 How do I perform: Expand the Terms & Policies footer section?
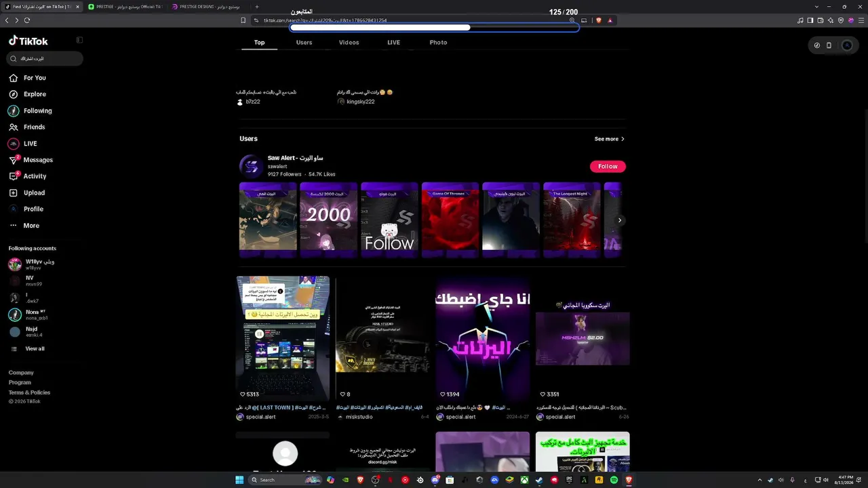(29, 392)
